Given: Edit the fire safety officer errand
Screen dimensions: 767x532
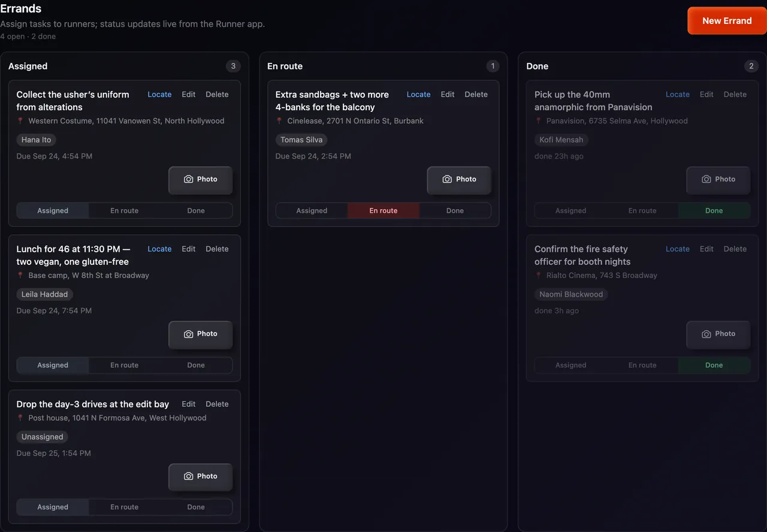Looking at the screenshot, I should click(706, 249).
